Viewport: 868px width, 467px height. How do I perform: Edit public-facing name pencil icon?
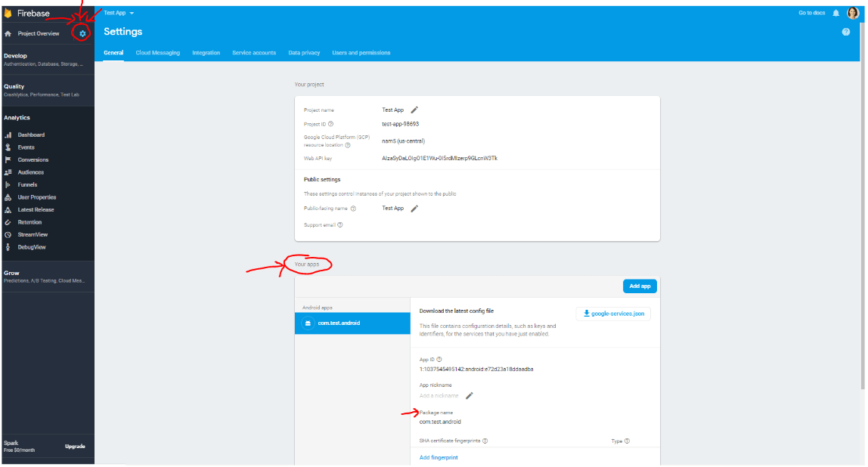(x=414, y=209)
